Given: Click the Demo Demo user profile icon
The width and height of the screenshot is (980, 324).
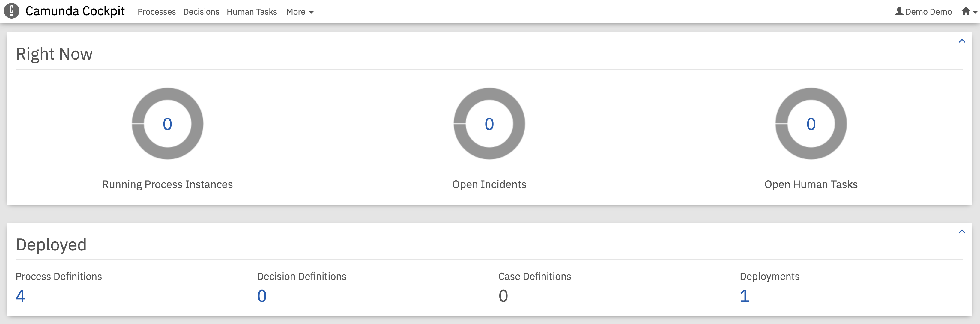Looking at the screenshot, I should (899, 11).
